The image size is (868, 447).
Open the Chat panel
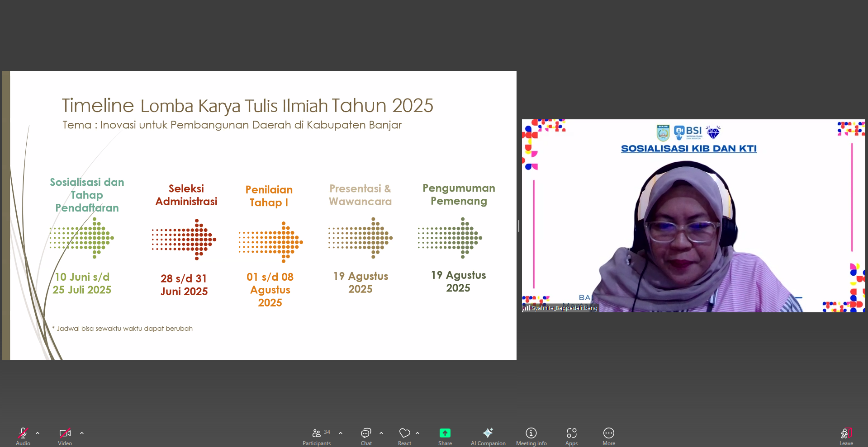tap(366, 436)
